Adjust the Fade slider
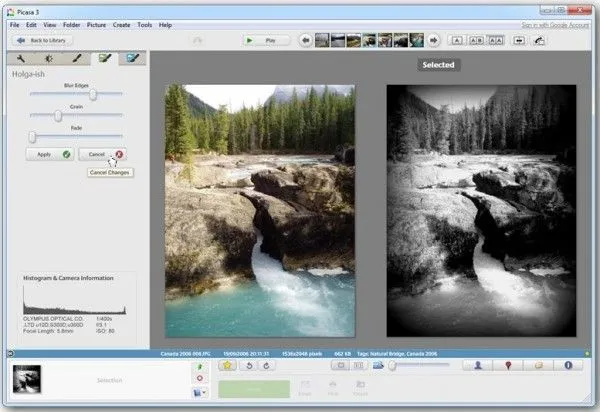Image resolution: width=600 pixels, height=412 pixels. tap(33, 137)
